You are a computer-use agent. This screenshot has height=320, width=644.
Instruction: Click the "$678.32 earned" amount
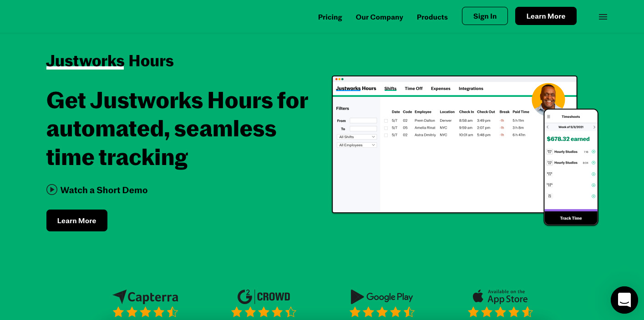[568, 139]
